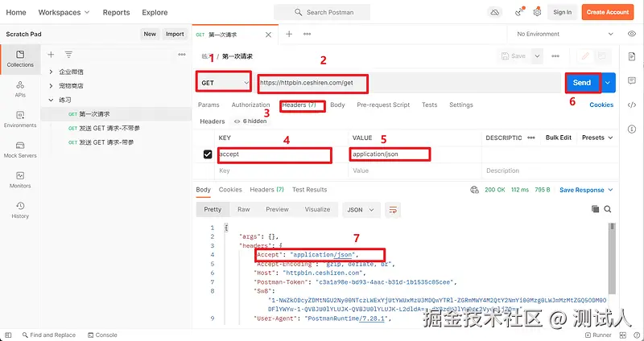The image size is (644, 341).
Task: Click the environment quick look eye icon
Action: pos(632,34)
